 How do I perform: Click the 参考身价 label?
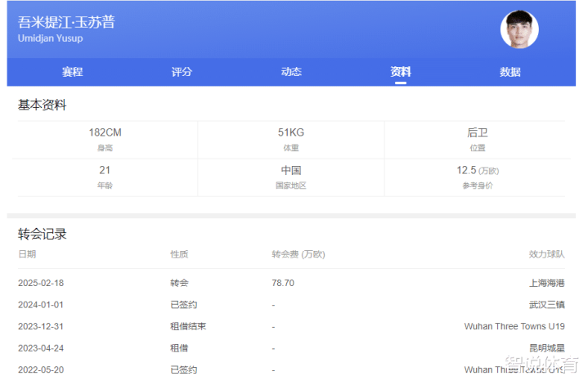[x=478, y=186]
